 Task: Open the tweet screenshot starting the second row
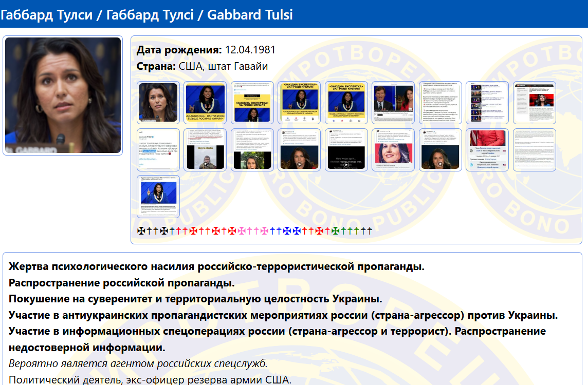coord(158,150)
